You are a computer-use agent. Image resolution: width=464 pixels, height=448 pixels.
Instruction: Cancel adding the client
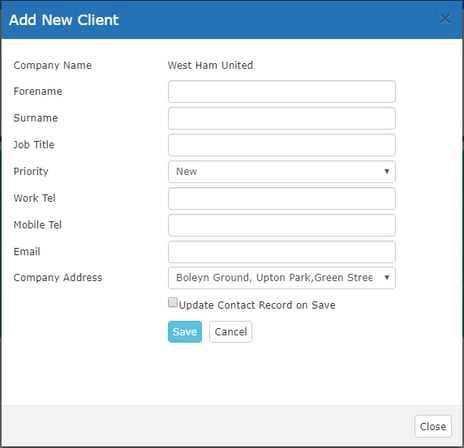point(231,332)
